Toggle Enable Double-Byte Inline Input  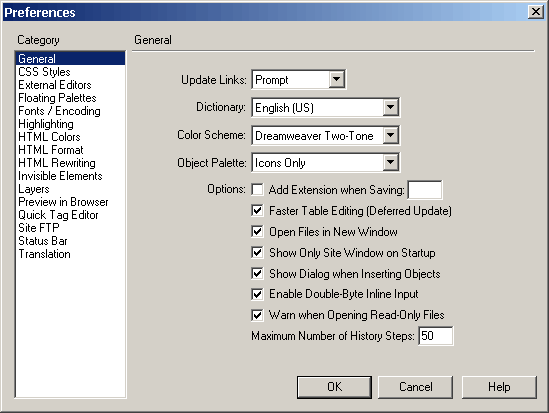pyautogui.click(x=257, y=294)
